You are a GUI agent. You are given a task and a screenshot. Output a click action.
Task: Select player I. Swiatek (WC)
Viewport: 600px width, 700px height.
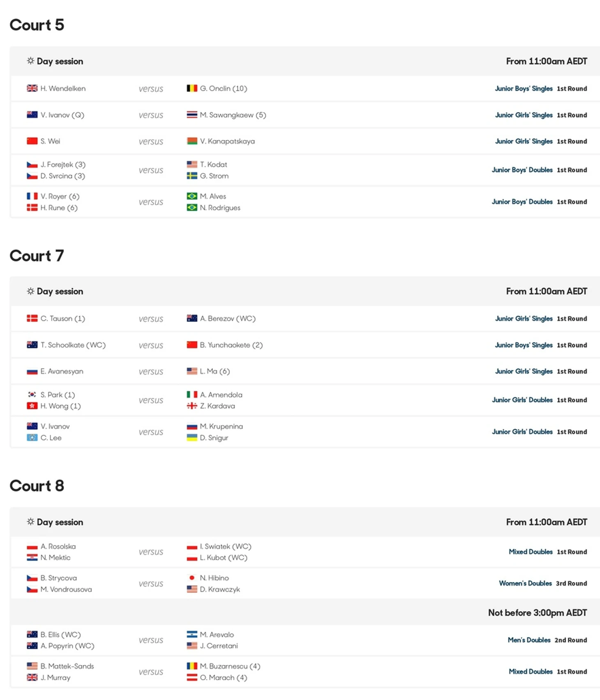tap(225, 546)
